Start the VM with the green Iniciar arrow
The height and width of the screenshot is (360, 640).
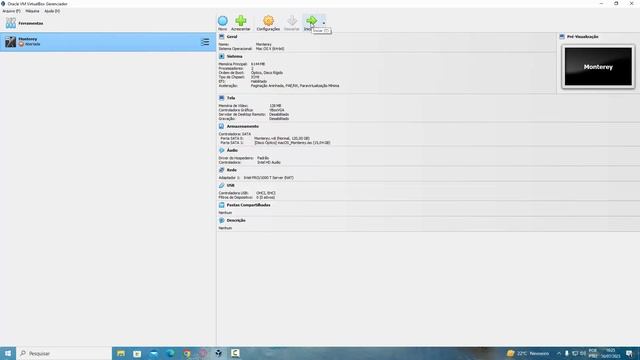(311, 21)
